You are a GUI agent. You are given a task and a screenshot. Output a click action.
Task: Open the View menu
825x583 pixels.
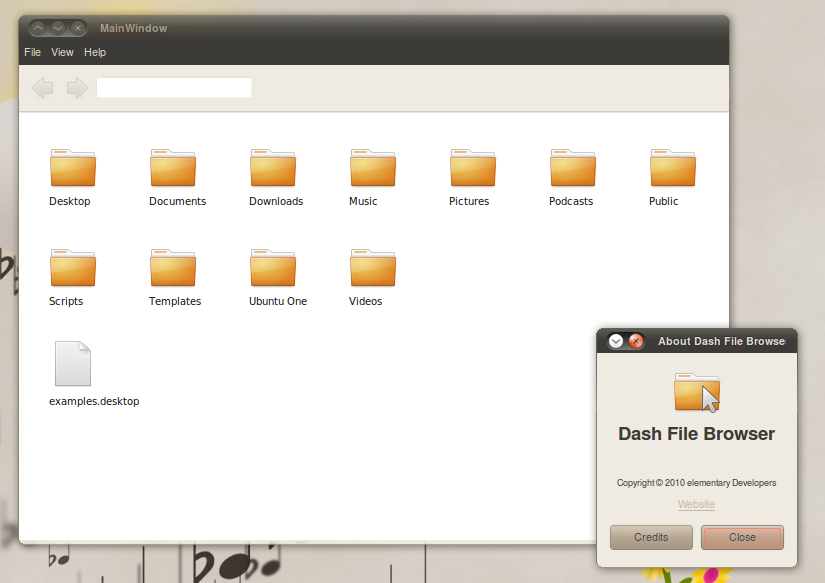[x=62, y=52]
